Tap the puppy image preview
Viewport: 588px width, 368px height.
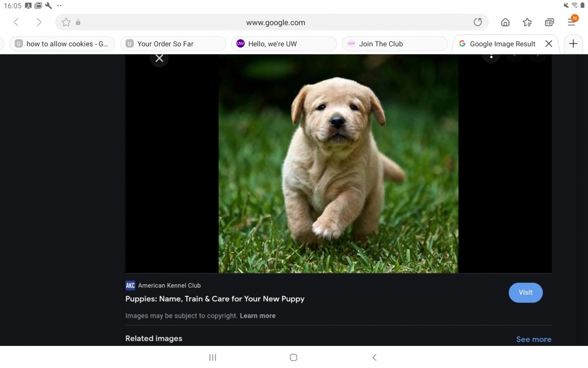click(x=338, y=164)
